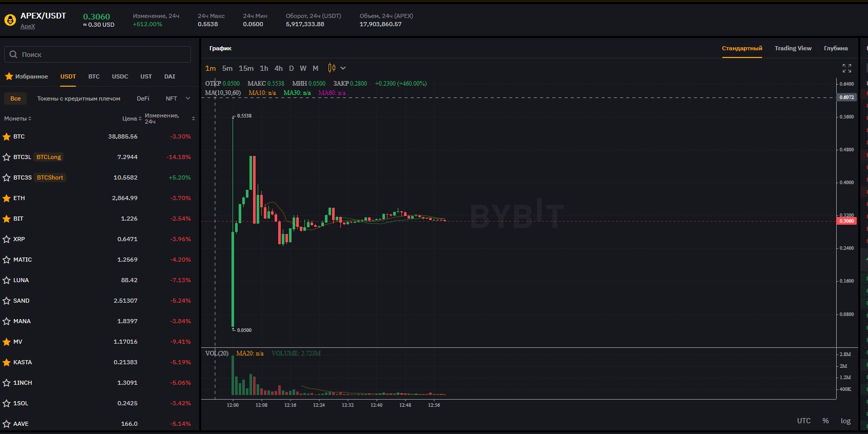Expand chart to fullscreen
The image size is (868, 434).
(x=847, y=68)
